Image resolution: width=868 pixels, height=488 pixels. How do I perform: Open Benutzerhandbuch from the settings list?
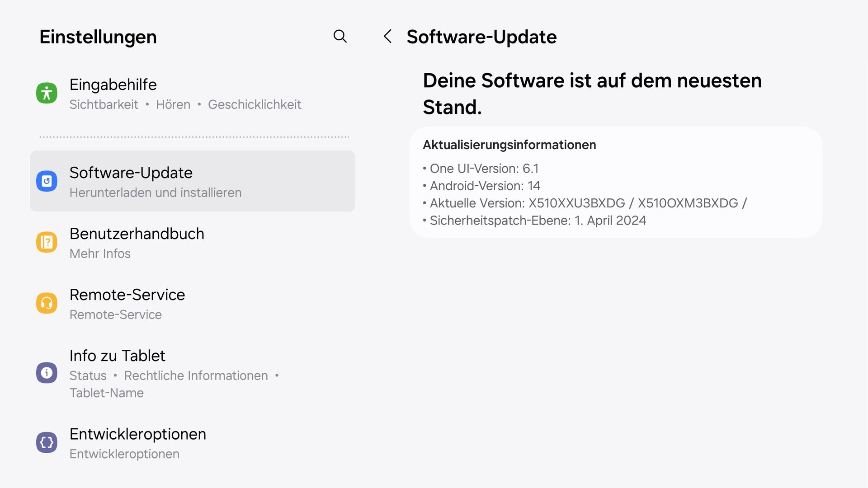tap(137, 234)
